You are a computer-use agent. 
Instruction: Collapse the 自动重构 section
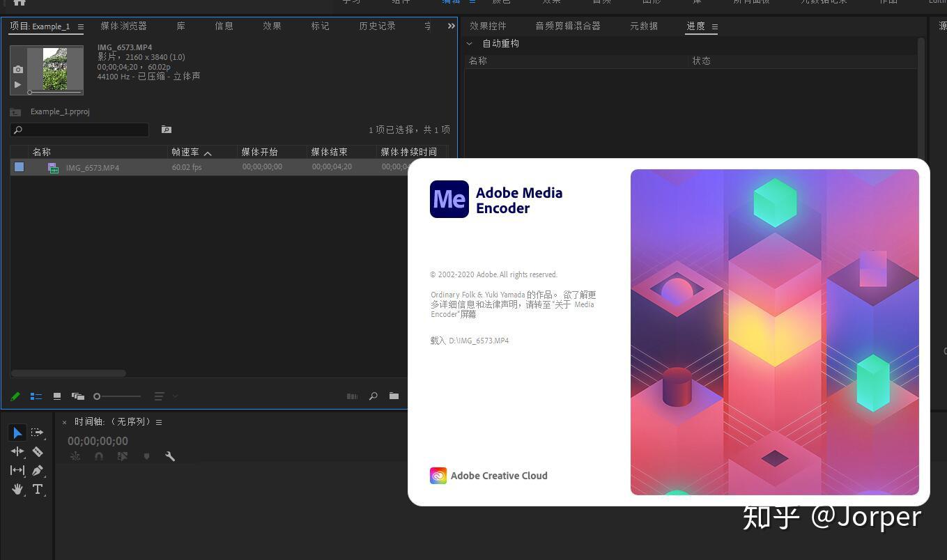click(x=470, y=43)
